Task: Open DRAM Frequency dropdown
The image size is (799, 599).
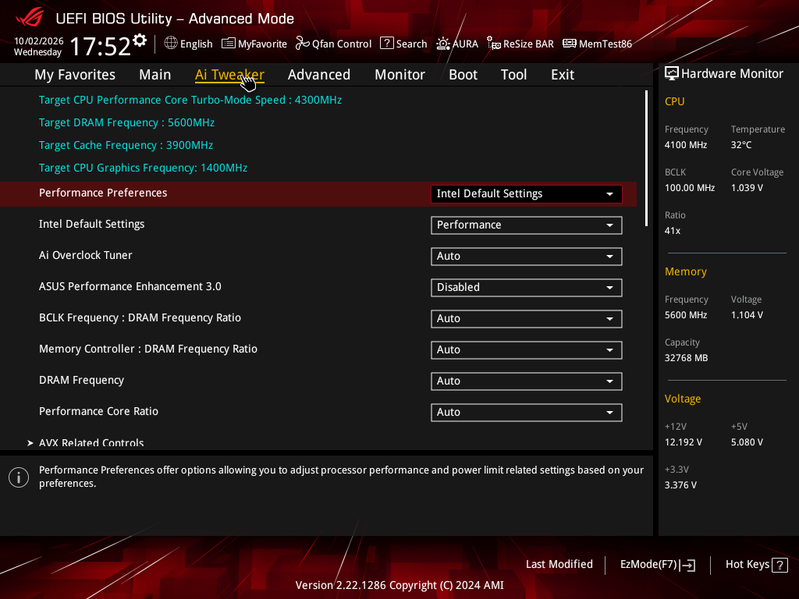Action: click(526, 381)
